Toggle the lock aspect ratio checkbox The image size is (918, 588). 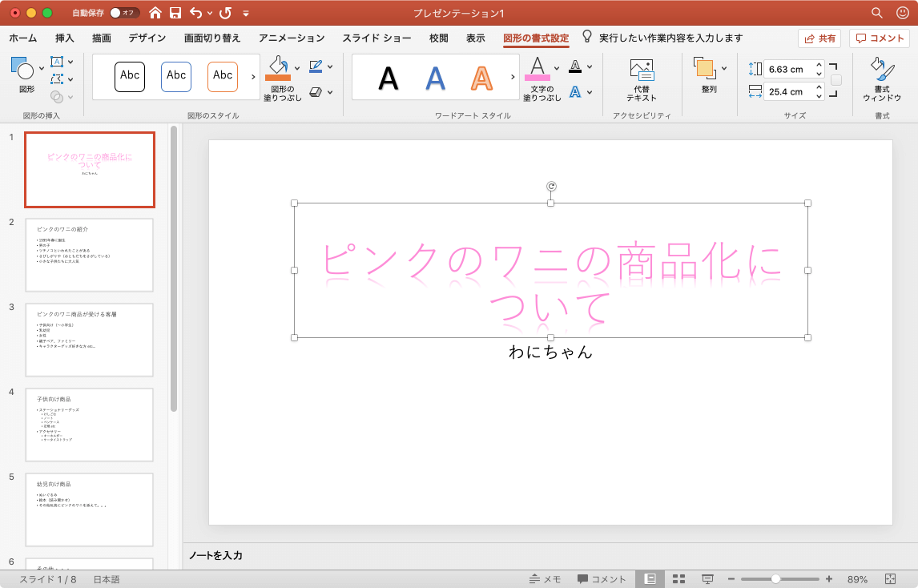click(836, 80)
